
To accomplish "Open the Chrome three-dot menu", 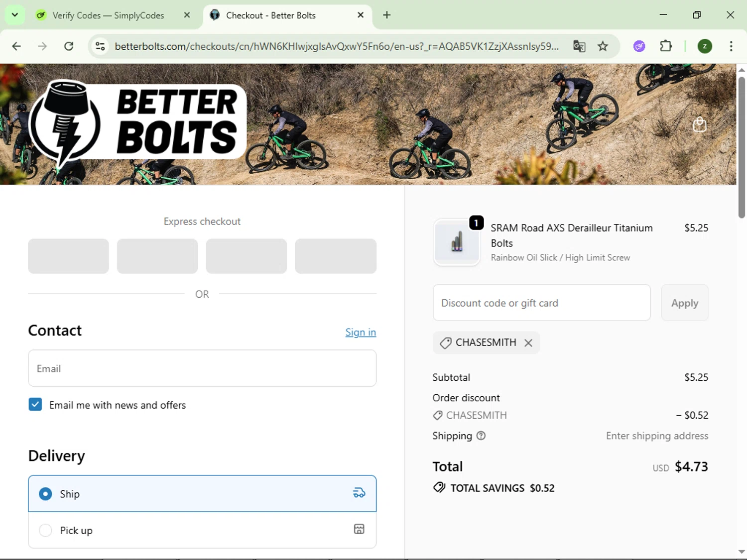I will 731,46.
